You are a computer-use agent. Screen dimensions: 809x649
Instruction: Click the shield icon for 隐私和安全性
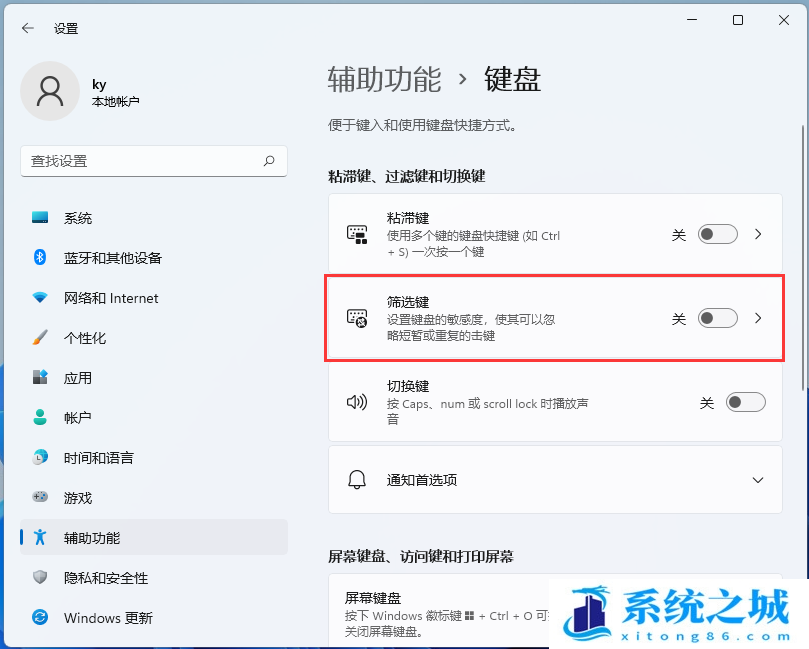pos(40,577)
